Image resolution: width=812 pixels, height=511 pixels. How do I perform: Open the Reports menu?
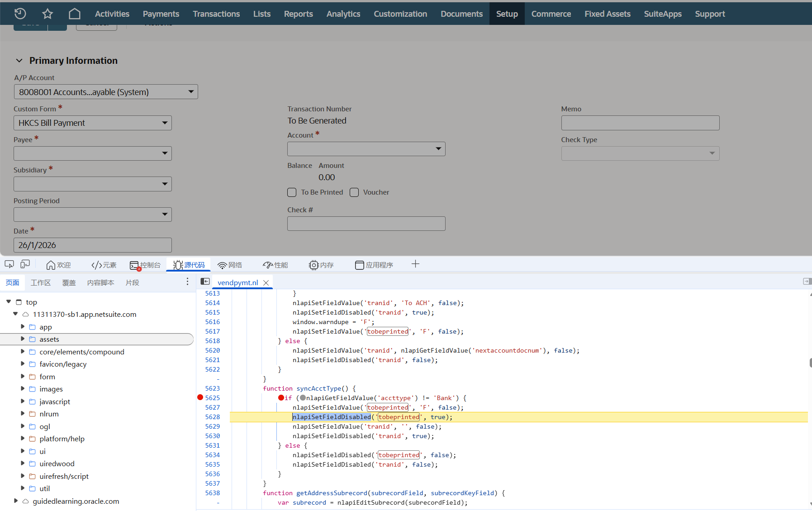[x=299, y=14]
